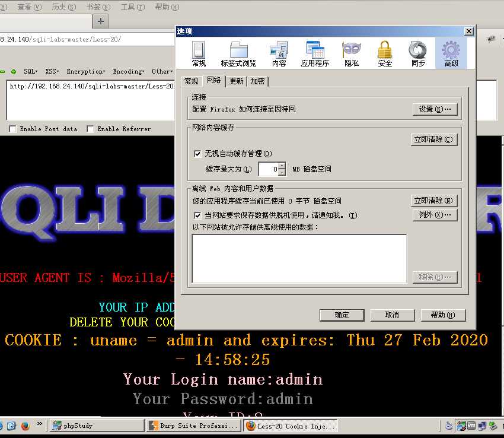Open the 内容 content options panel
The height and width of the screenshot is (438, 504).
pyautogui.click(x=279, y=54)
